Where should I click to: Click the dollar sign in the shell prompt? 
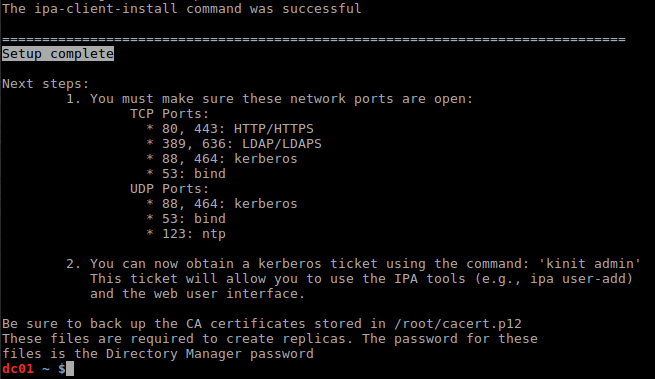62,369
